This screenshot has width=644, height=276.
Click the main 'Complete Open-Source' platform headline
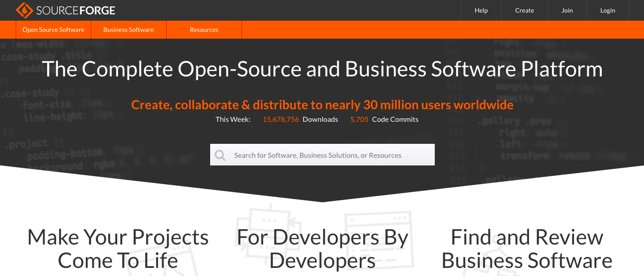(322, 69)
